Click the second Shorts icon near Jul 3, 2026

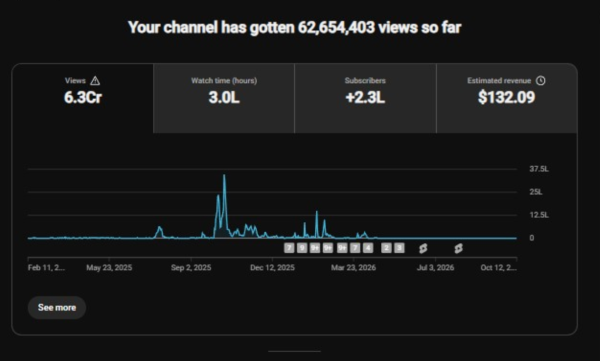pos(458,248)
